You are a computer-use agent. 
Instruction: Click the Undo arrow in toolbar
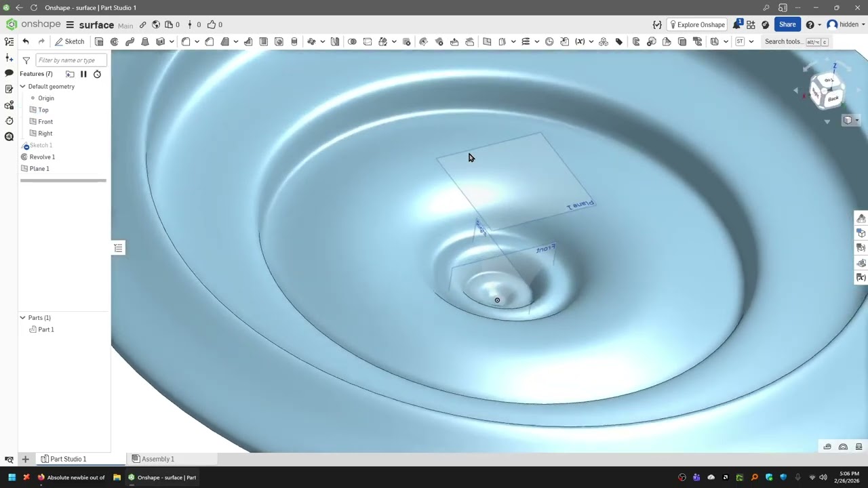coord(26,41)
